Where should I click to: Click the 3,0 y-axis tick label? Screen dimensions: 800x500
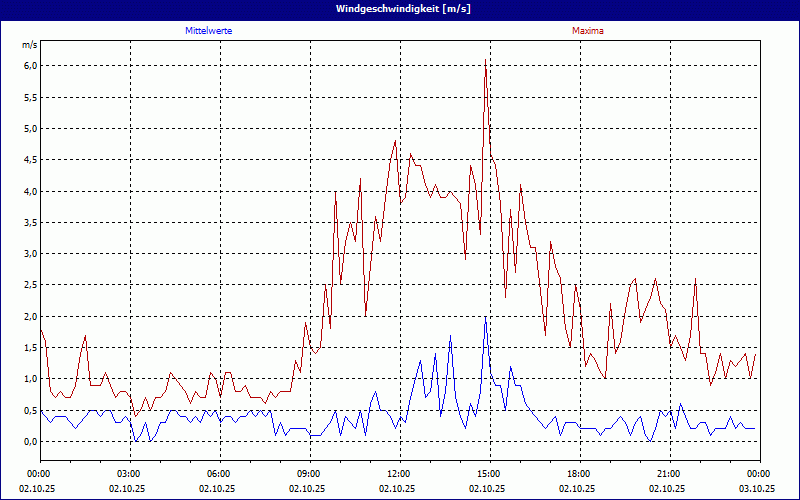(x=30, y=254)
